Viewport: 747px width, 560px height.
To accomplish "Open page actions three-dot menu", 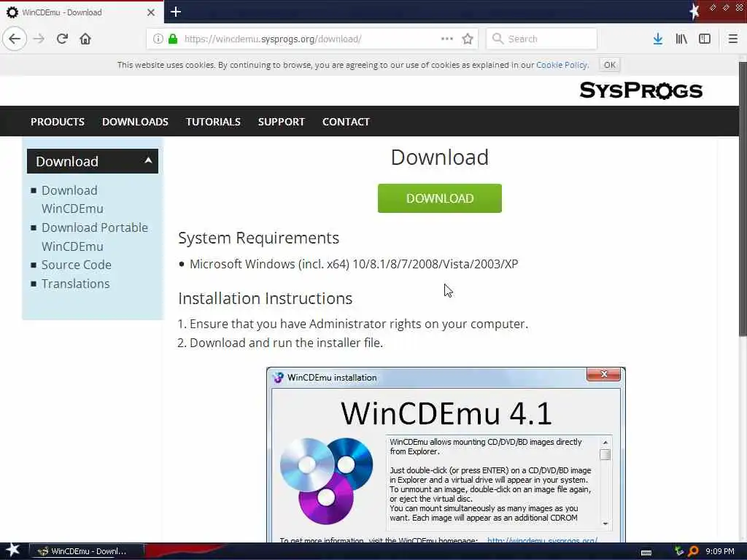I will pos(447,39).
